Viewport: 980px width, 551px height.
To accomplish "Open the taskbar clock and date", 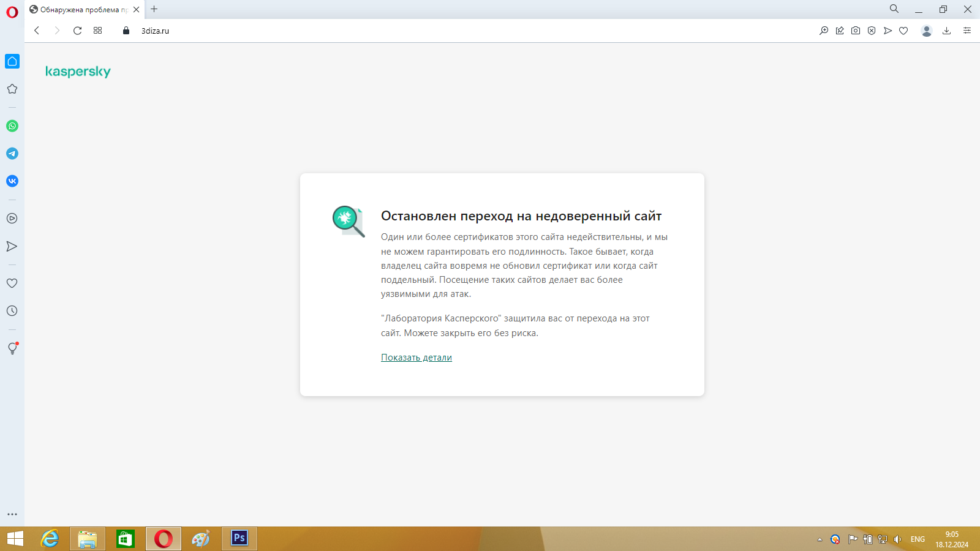I will pos(952,539).
